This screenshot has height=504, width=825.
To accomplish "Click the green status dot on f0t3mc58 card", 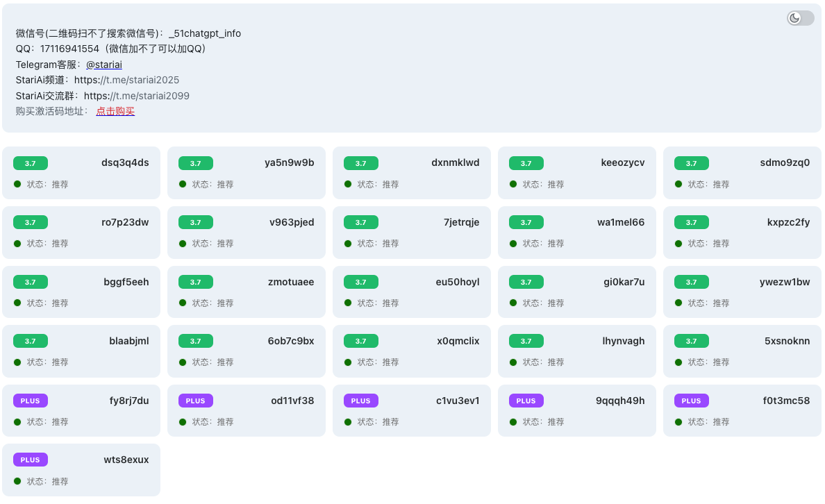I will (x=678, y=421).
